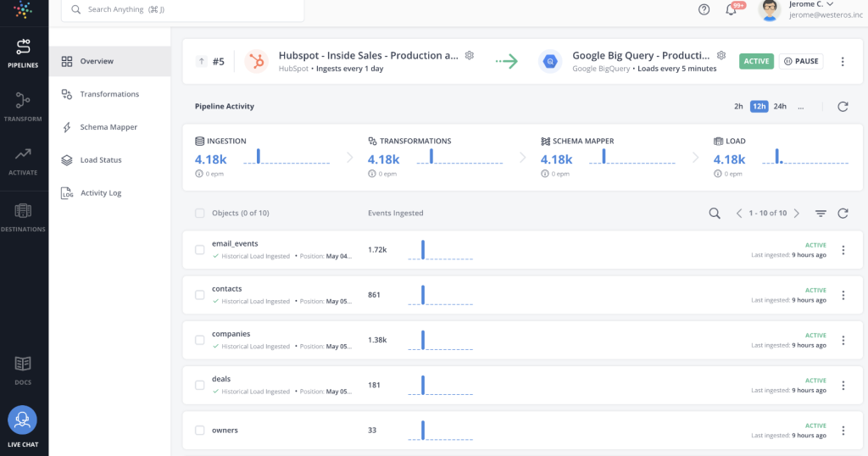Open the notifications bell icon

(731, 9)
